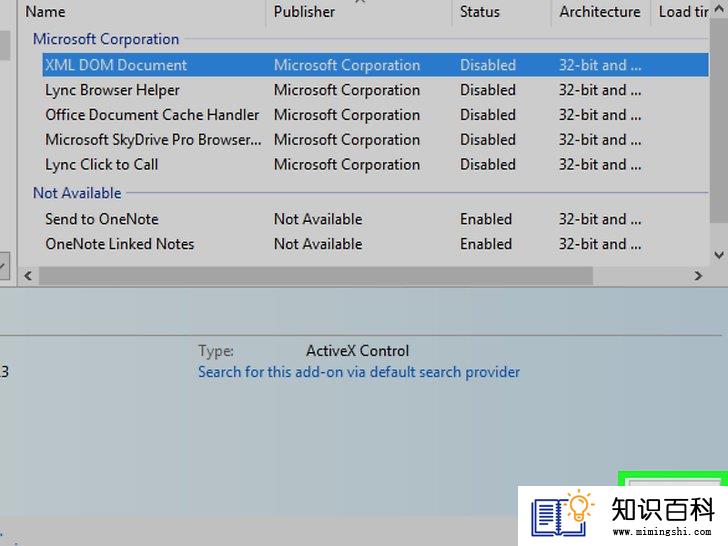The width and height of the screenshot is (728, 546).
Task: Click the Load time column header
Action: tap(681, 12)
